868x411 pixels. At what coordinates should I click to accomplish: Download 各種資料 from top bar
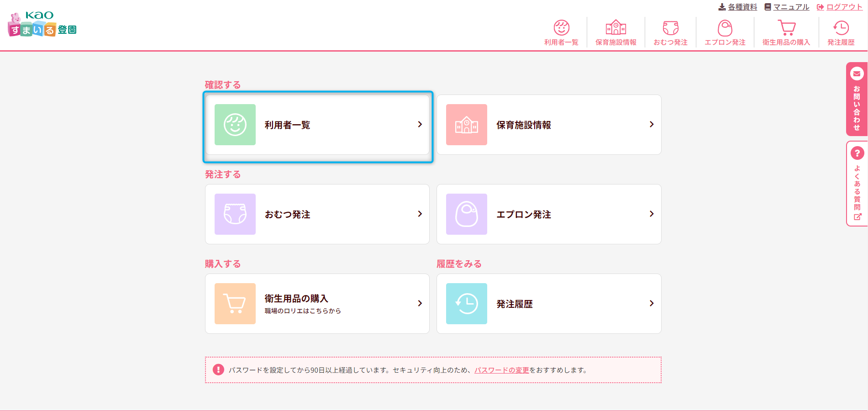738,7
